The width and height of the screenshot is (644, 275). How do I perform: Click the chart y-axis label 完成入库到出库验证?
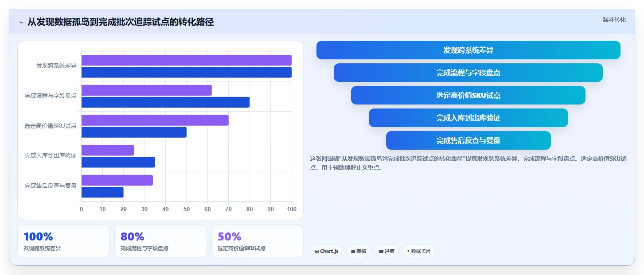tap(51, 156)
